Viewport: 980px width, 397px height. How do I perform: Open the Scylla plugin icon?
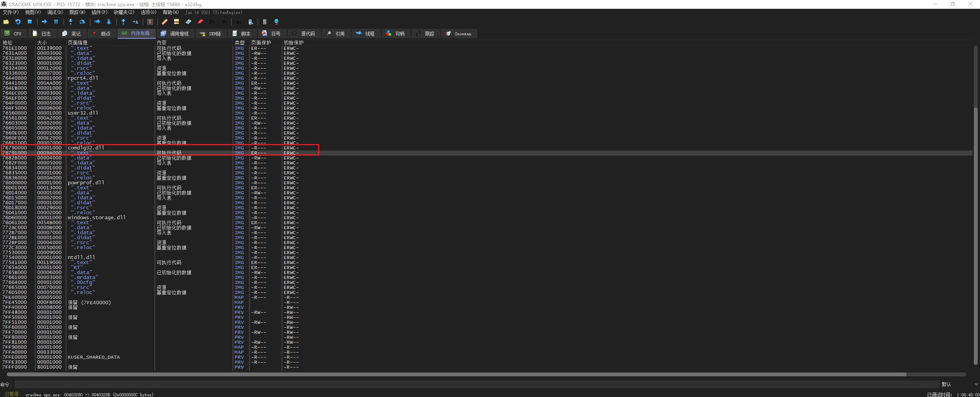pyautogui.click(x=150, y=22)
